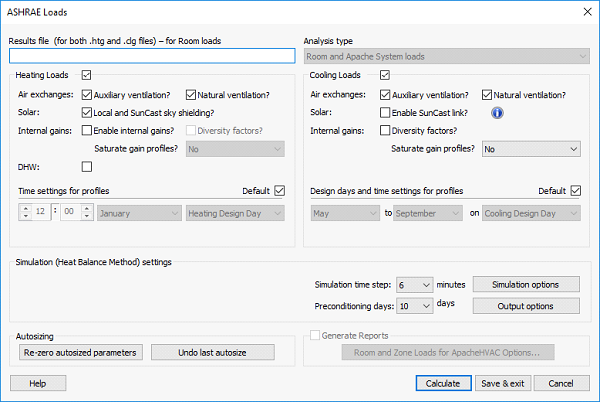Click Undo last autosize

click(x=212, y=352)
